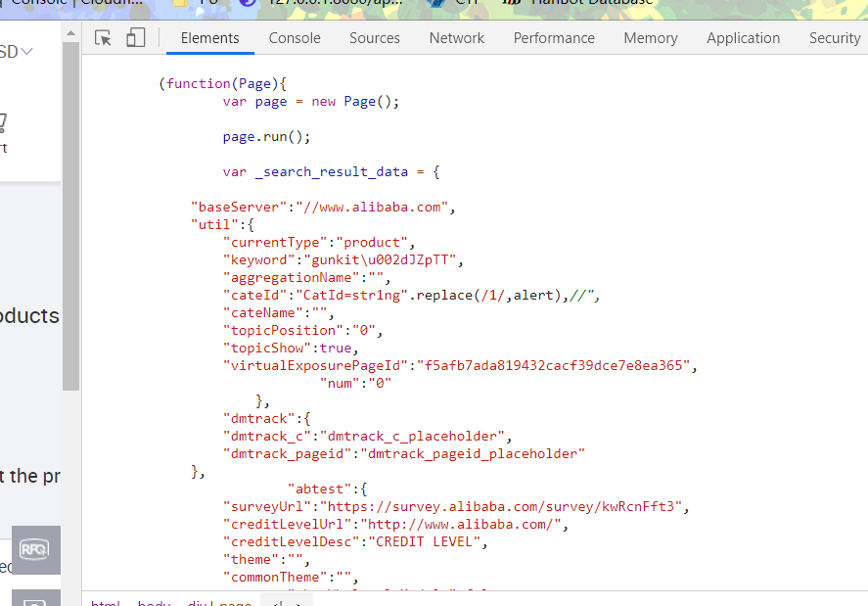Open the Network tab

pos(457,38)
